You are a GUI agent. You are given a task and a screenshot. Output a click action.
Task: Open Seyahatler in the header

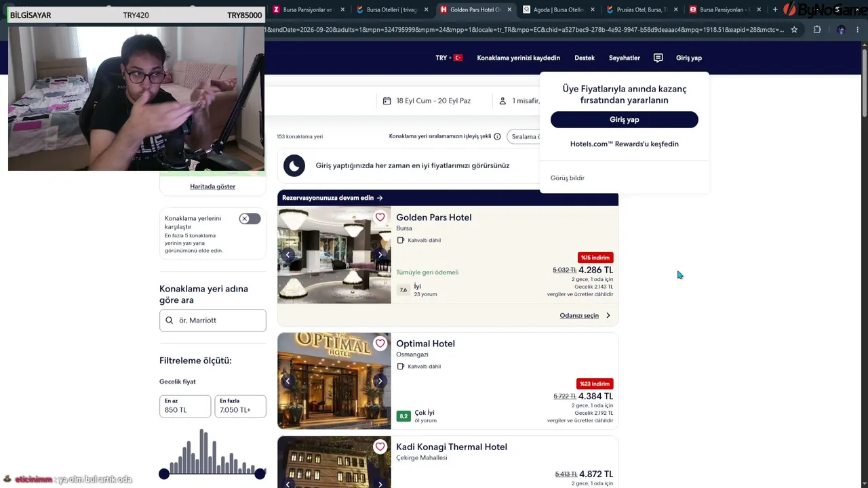pos(625,58)
